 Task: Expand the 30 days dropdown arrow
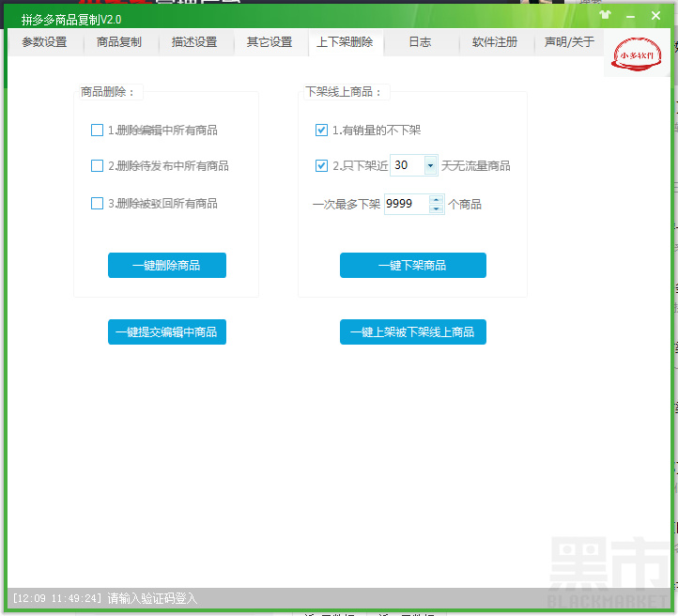[x=430, y=165]
